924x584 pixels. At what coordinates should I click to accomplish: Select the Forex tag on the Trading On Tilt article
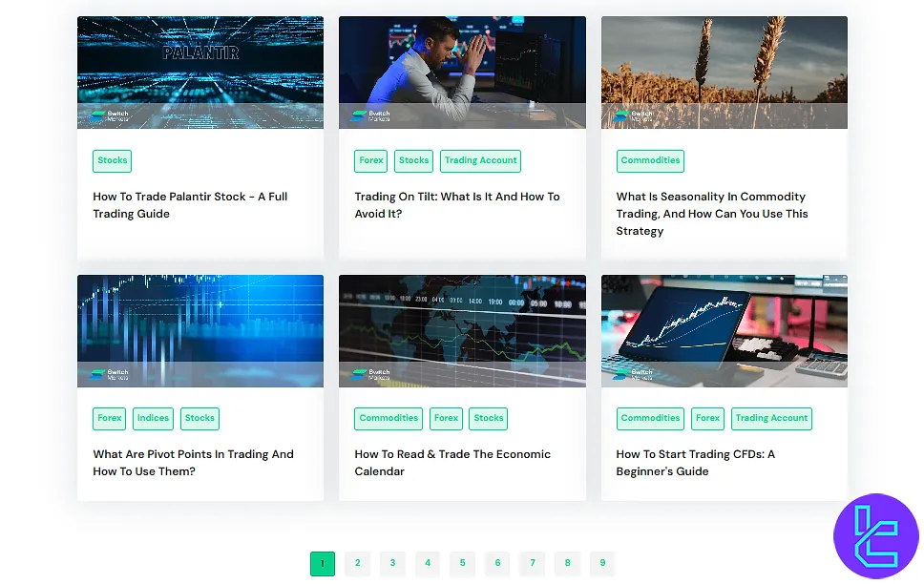[370, 160]
